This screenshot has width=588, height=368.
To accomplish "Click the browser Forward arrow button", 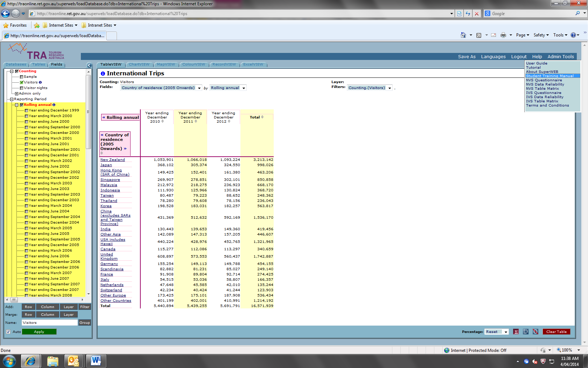I will pyautogui.click(x=15, y=13).
